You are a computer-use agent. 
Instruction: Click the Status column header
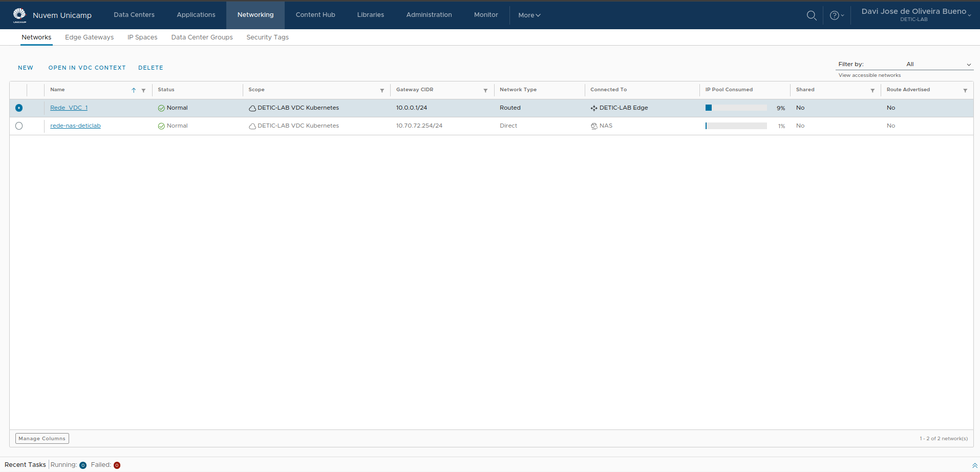pyautogui.click(x=166, y=90)
